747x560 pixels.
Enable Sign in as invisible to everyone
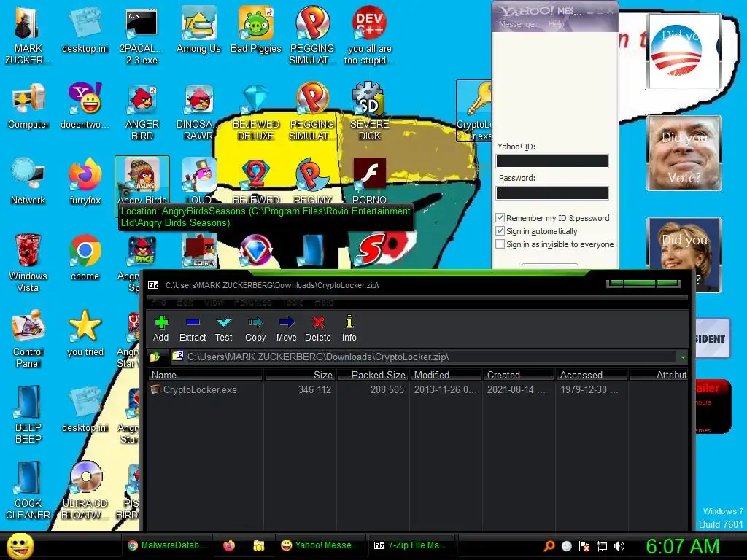[x=500, y=244]
